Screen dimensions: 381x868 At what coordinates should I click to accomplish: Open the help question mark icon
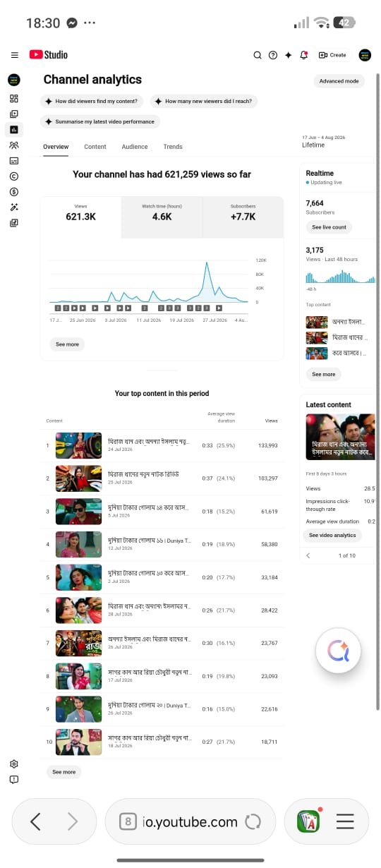click(x=273, y=55)
